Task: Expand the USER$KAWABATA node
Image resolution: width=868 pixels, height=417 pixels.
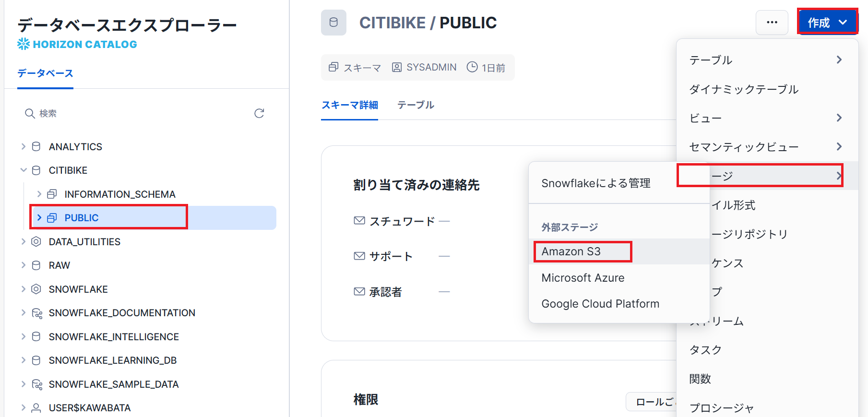Action: click(x=23, y=408)
